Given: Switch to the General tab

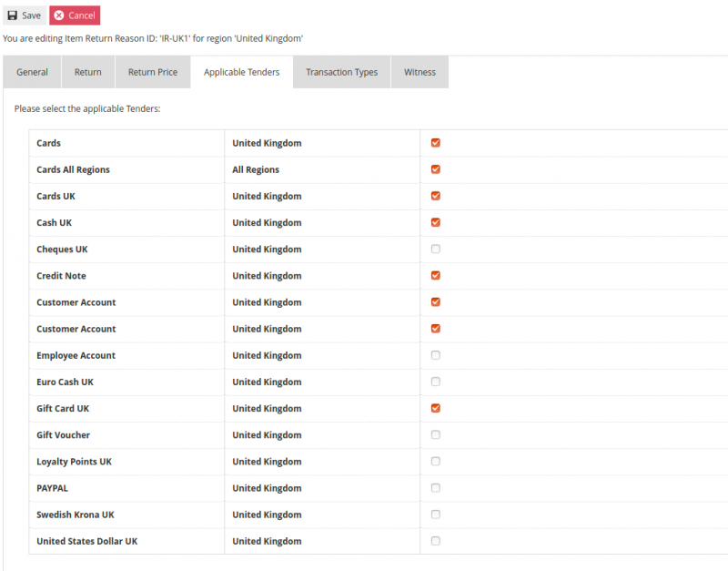Looking at the screenshot, I should click(x=32, y=72).
